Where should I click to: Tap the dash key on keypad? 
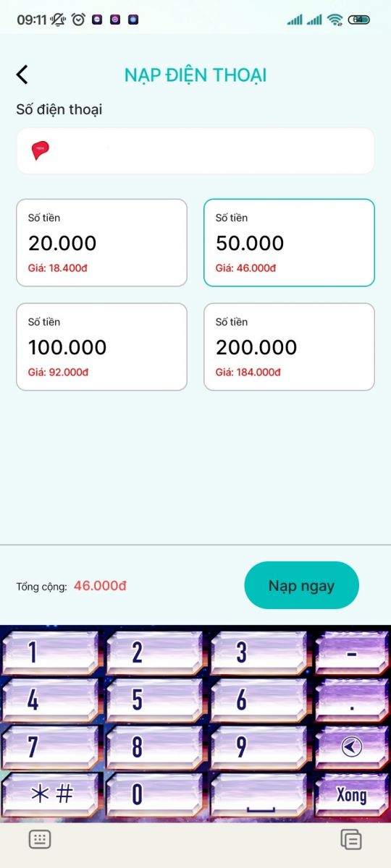pyautogui.click(x=352, y=652)
